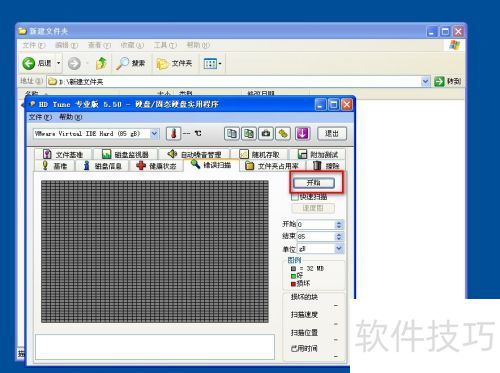Click the camera save screenshot icon
This screenshot has width=500, height=373.
(x=266, y=134)
